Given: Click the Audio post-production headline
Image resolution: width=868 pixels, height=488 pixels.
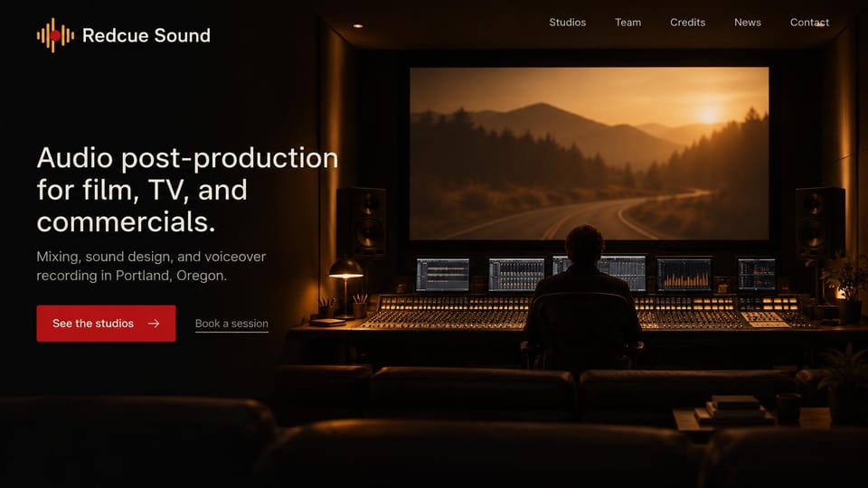Looking at the screenshot, I should (x=187, y=190).
